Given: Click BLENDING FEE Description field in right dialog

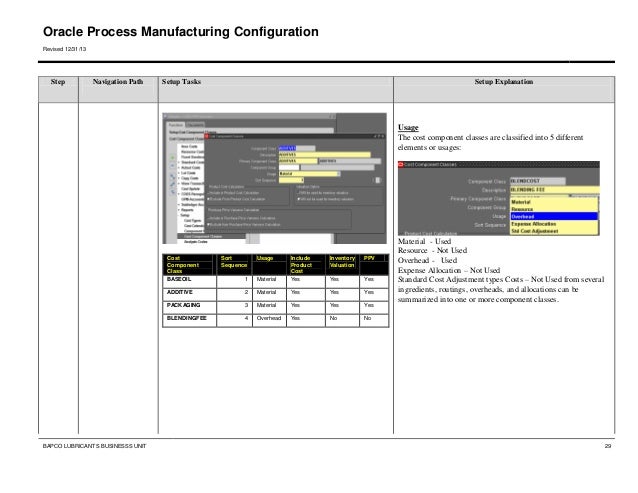Looking at the screenshot, I should [x=555, y=190].
